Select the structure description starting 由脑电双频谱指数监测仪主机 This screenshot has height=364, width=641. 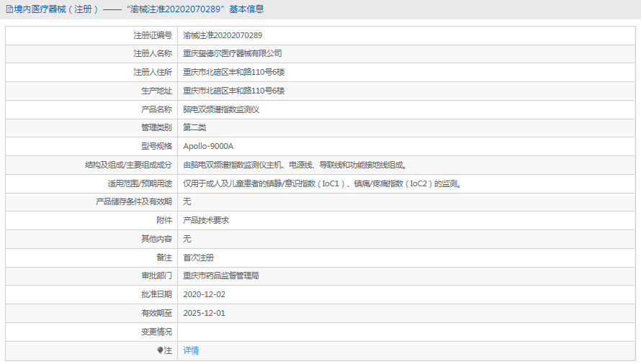(x=295, y=165)
